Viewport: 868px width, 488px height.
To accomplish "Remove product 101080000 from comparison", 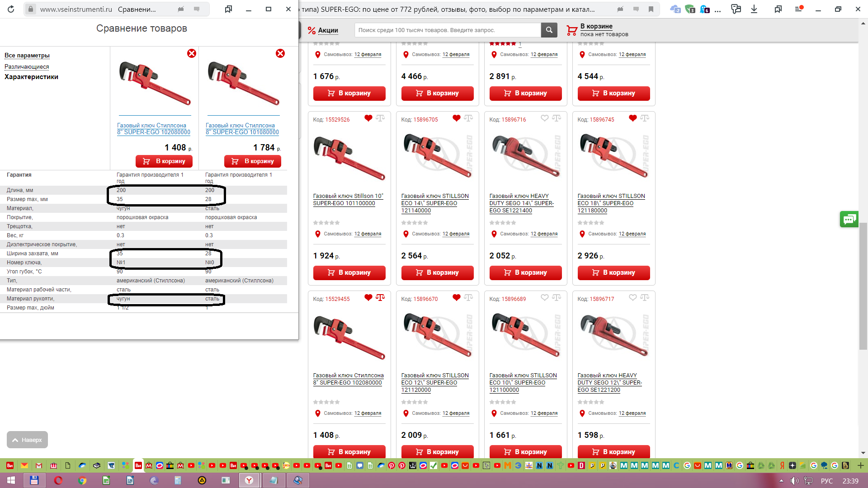I will pyautogui.click(x=280, y=53).
